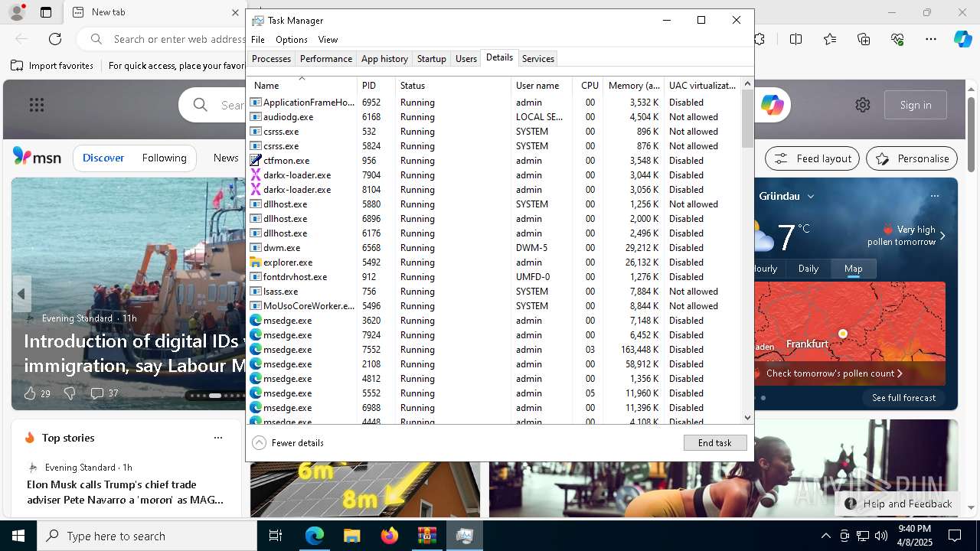
Task: Click the Copilot icon in MSN search bar
Action: 772,105
